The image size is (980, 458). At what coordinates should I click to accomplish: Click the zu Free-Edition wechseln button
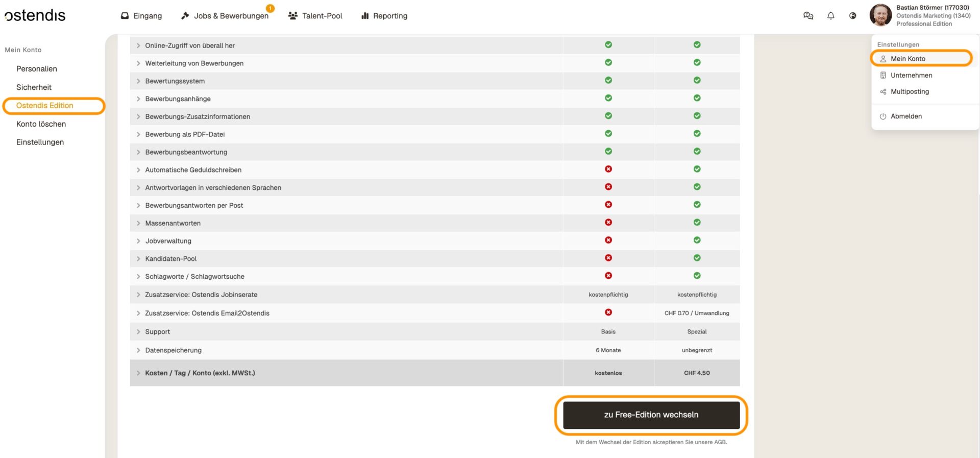(x=651, y=415)
